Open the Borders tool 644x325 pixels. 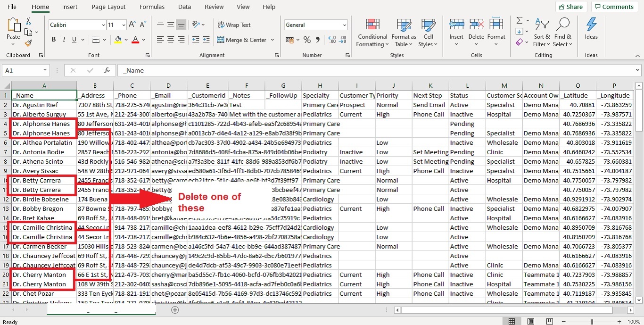tap(96, 40)
